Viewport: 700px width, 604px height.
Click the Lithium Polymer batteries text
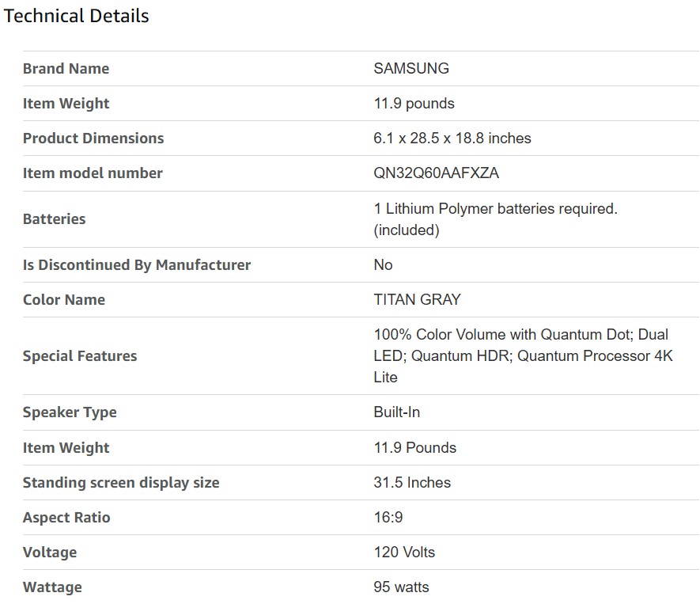coord(495,209)
